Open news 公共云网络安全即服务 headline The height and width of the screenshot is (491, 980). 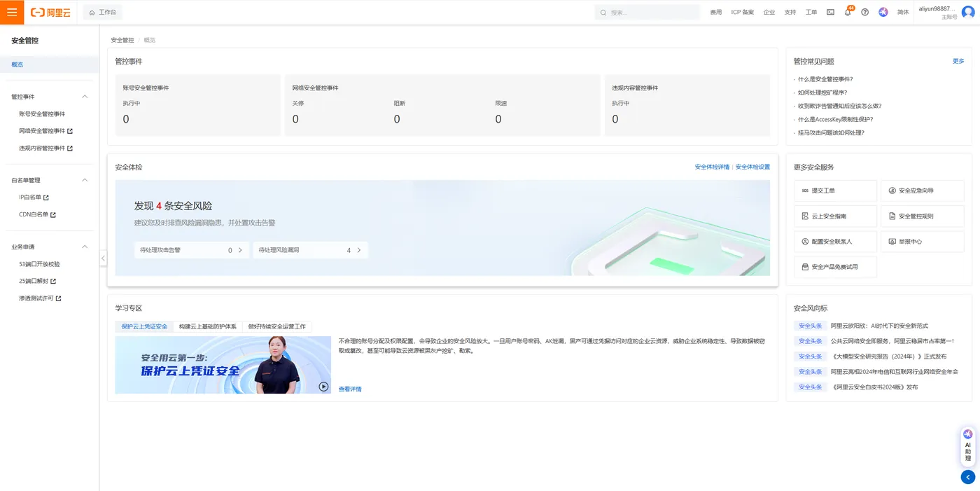click(x=892, y=341)
